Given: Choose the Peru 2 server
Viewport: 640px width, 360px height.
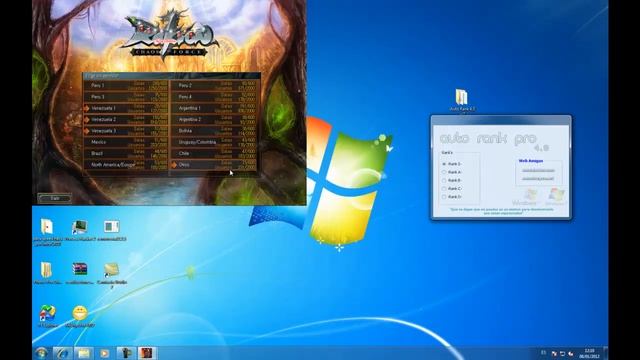Looking at the screenshot, I should point(213,85).
